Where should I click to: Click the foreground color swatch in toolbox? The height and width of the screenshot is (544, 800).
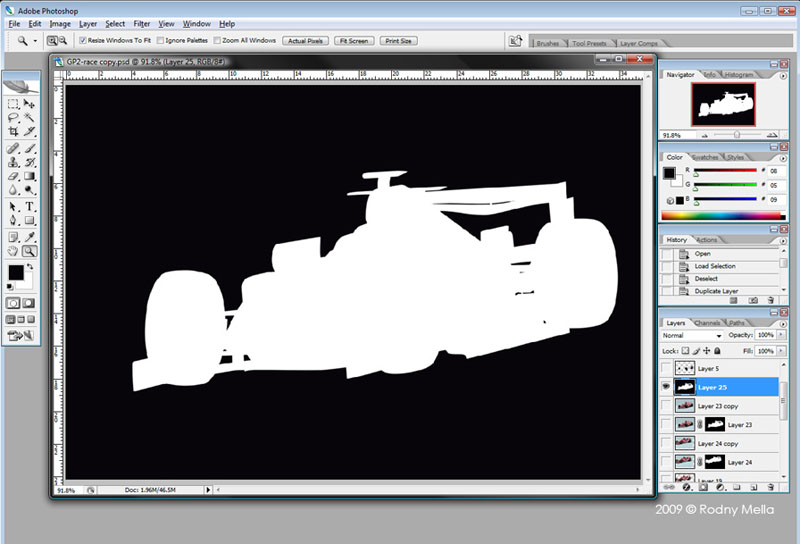coord(16,272)
